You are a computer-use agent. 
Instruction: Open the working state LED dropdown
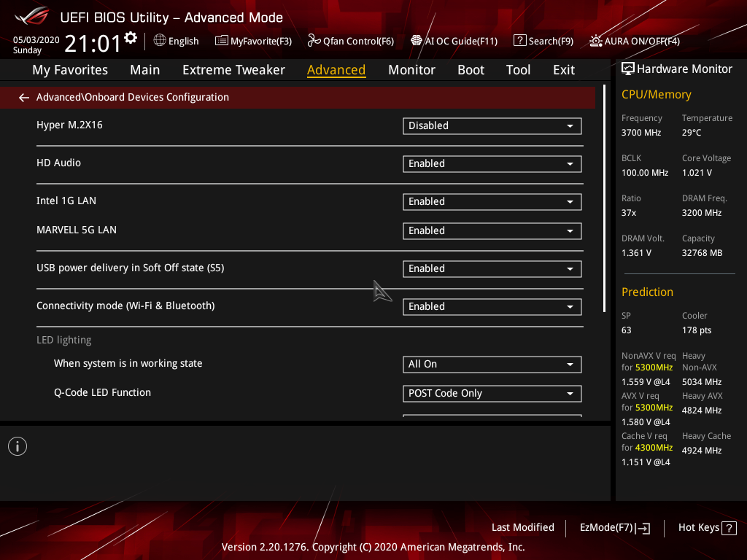(x=492, y=365)
